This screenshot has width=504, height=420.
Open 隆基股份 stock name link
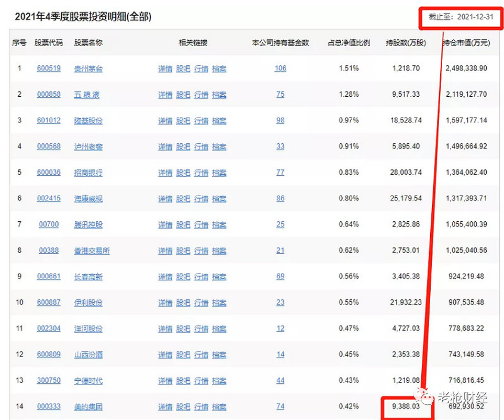coord(88,121)
